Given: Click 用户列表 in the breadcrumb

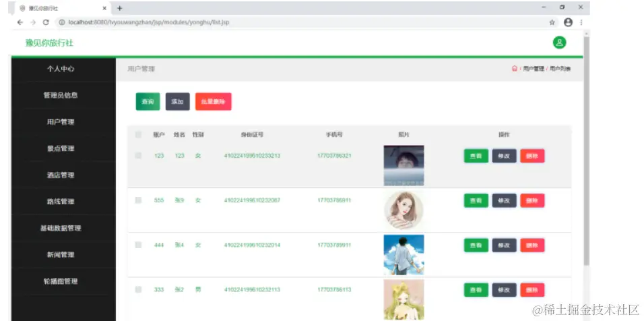Looking at the screenshot, I should coord(560,69).
